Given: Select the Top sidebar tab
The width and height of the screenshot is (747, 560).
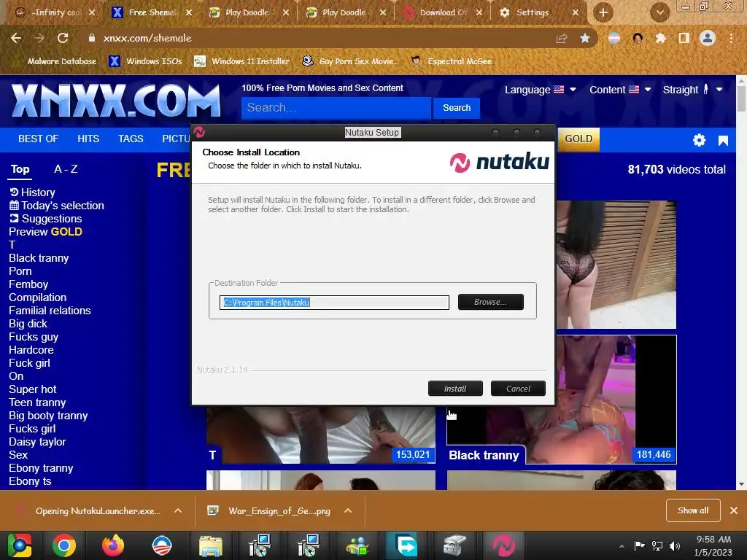Looking at the screenshot, I should click(x=20, y=169).
